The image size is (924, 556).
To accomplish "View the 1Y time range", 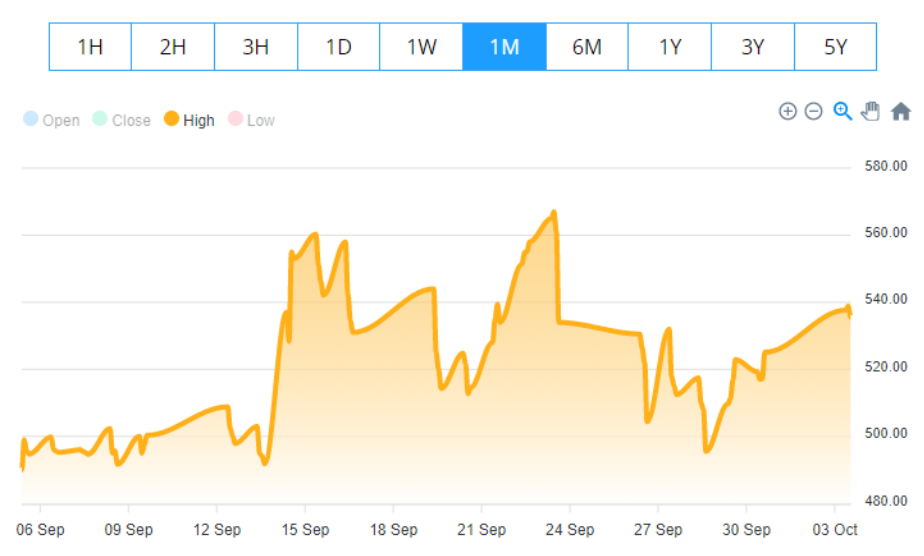I will tap(670, 47).
